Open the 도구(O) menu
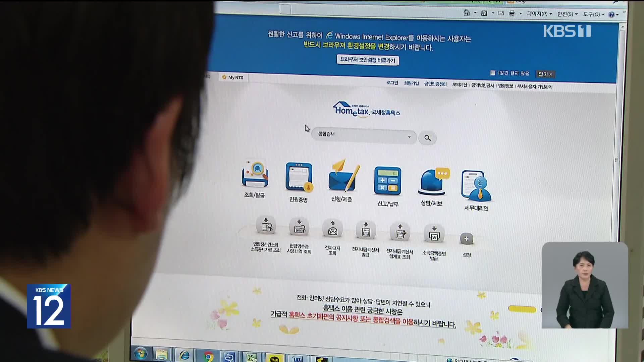Image resolution: width=644 pixels, height=362 pixels. point(594,14)
